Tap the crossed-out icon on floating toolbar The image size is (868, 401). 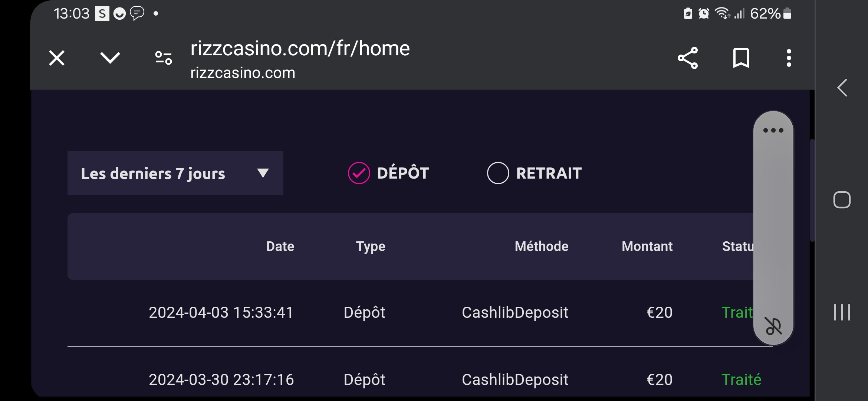pyautogui.click(x=773, y=326)
